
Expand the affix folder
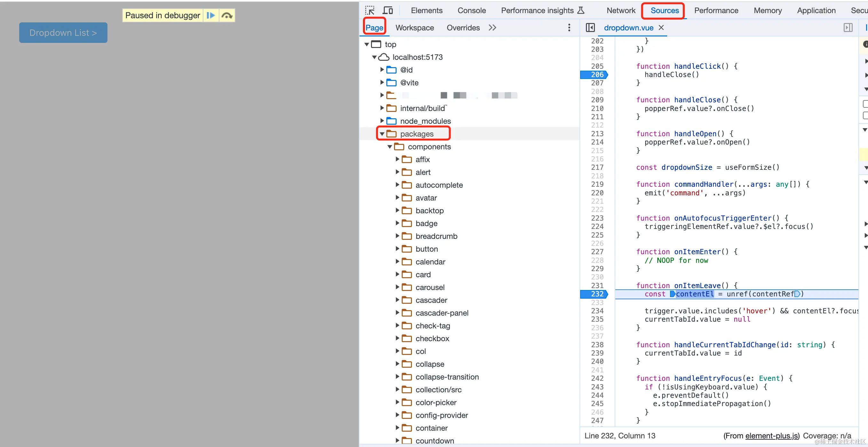397,159
